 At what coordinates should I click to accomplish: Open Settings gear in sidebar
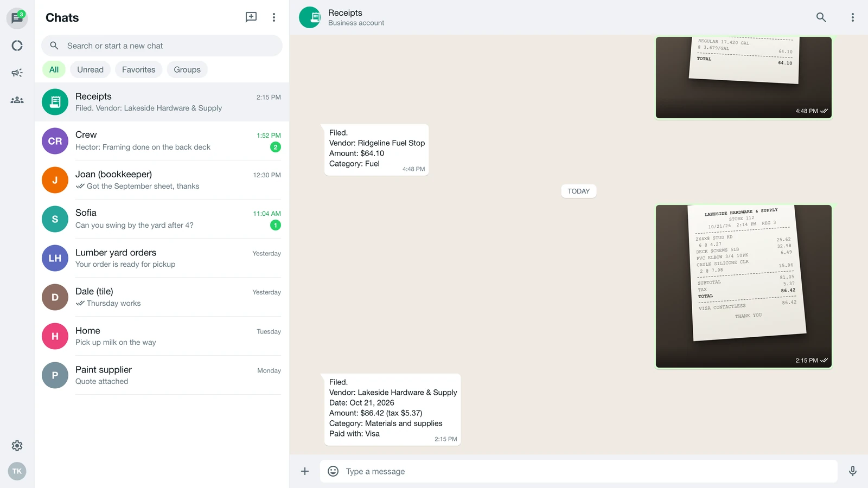[17, 446]
